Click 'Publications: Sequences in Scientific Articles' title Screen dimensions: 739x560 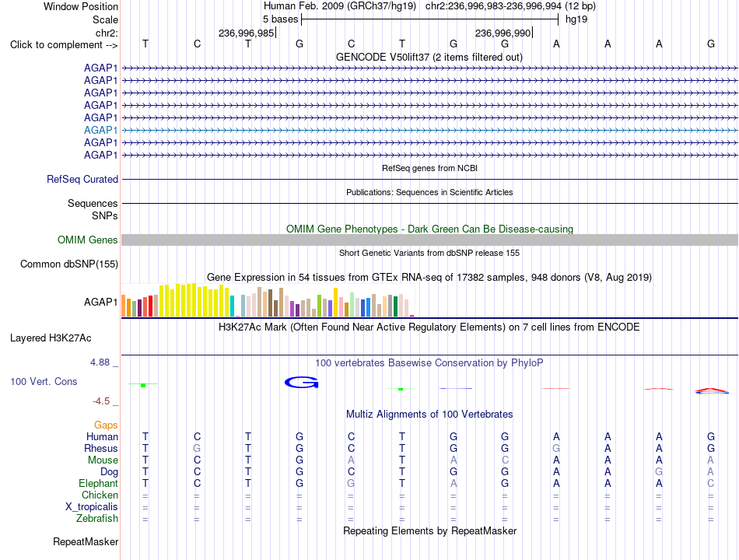tap(429, 192)
